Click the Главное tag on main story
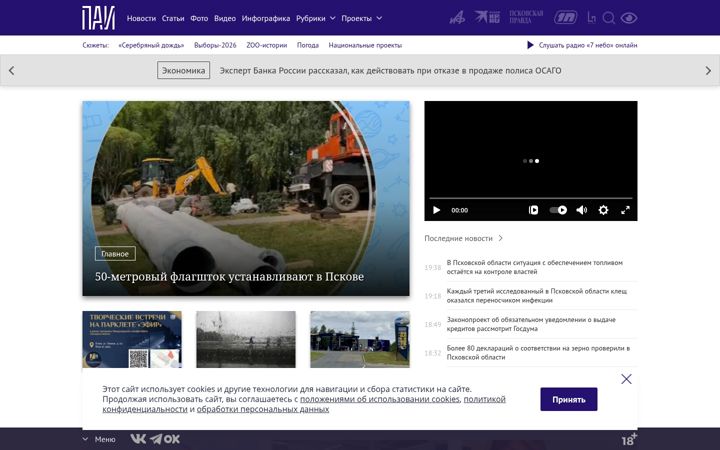The image size is (720, 450). tap(115, 253)
